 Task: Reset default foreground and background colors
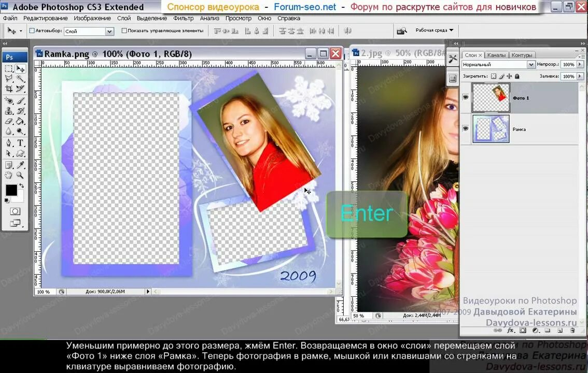[7, 201]
